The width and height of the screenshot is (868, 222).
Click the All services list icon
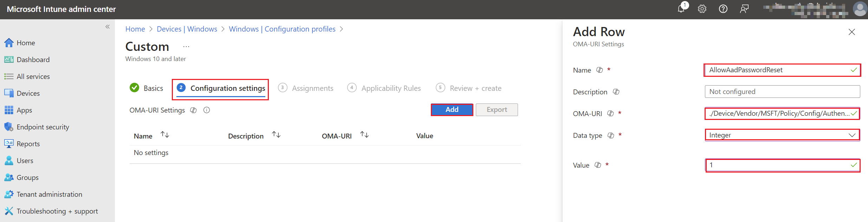click(9, 76)
